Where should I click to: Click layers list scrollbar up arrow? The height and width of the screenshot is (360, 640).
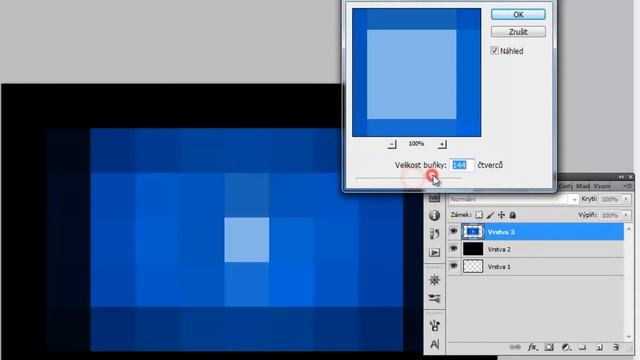[x=629, y=229]
